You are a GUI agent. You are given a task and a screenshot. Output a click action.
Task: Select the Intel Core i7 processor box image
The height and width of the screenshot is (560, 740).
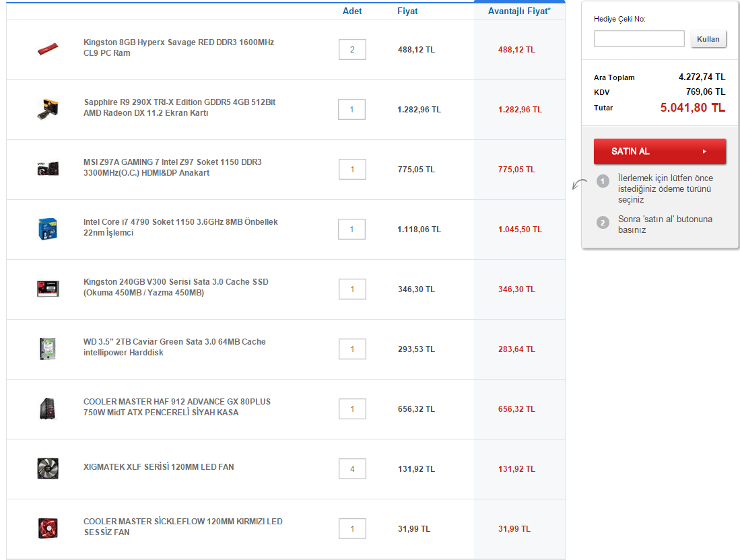(48, 229)
